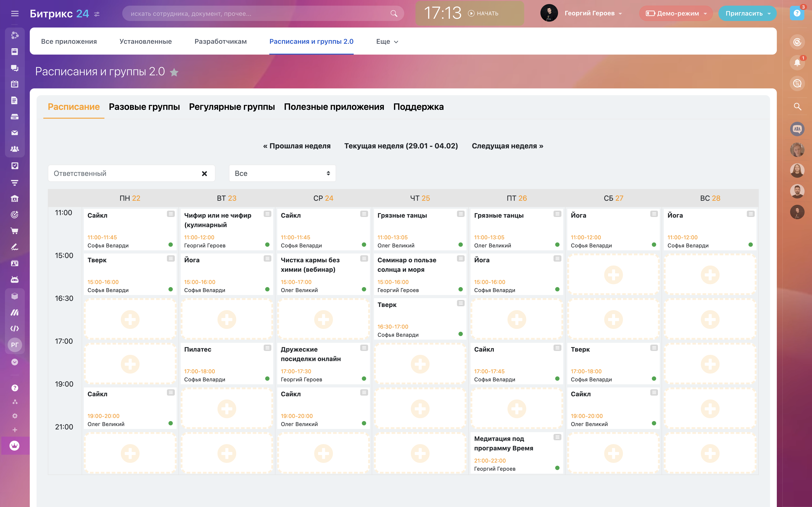Click the favorite star beside page title
This screenshot has height=507, width=812.
tap(174, 72)
